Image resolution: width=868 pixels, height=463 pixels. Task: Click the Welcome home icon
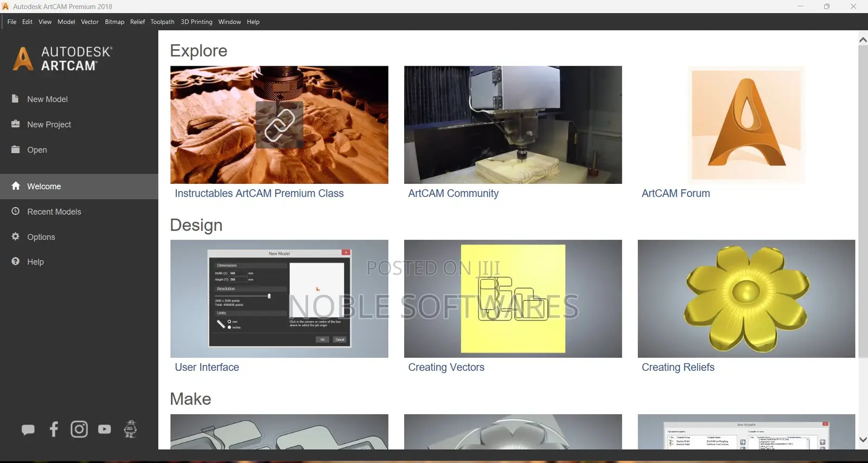[x=16, y=186]
